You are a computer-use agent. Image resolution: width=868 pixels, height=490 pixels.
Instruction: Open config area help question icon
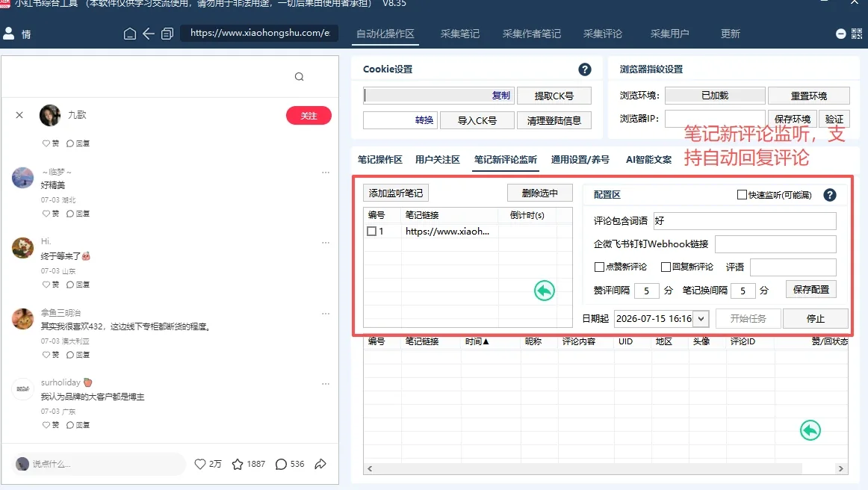[x=829, y=195]
